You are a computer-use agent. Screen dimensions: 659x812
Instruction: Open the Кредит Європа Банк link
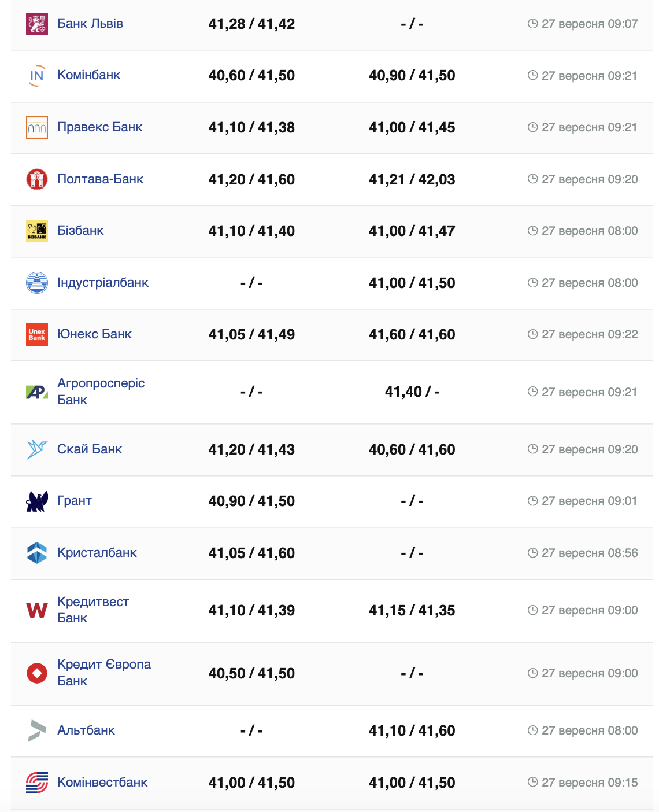[x=103, y=673]
